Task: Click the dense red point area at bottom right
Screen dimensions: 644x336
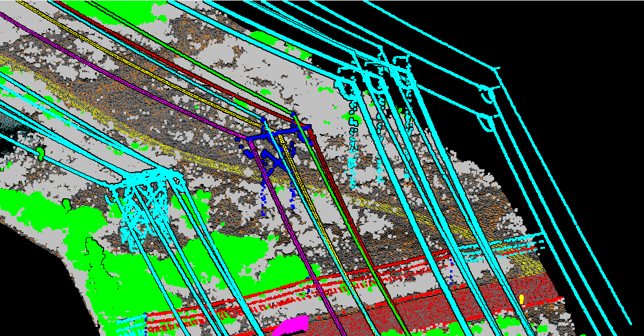Action: pos(458,309)
